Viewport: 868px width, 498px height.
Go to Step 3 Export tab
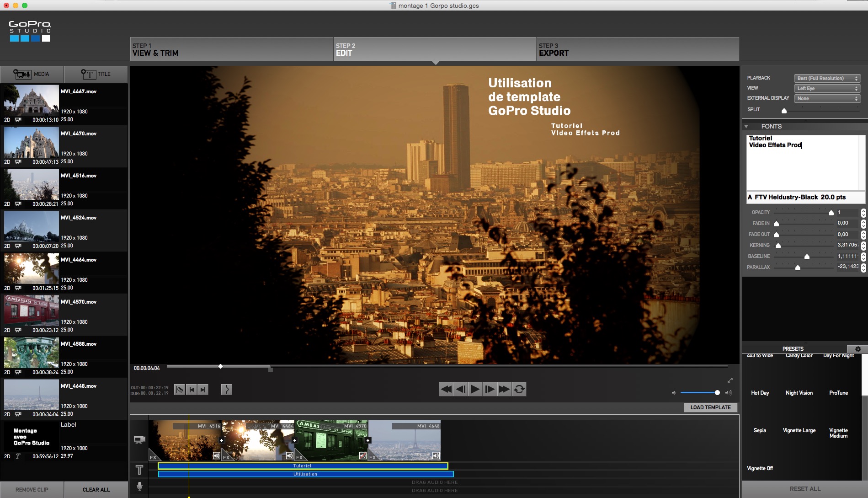(x=638, y=49)
